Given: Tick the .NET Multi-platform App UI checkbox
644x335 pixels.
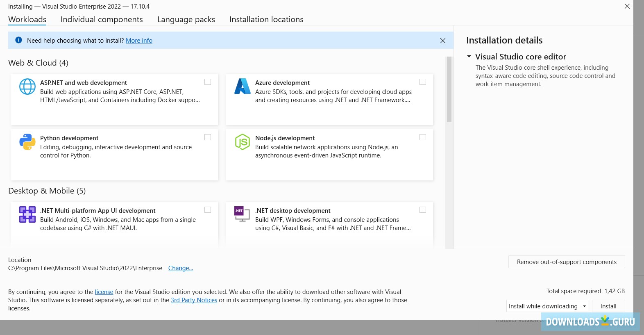Looking at the screenshot, I should [x=208, y=210].
